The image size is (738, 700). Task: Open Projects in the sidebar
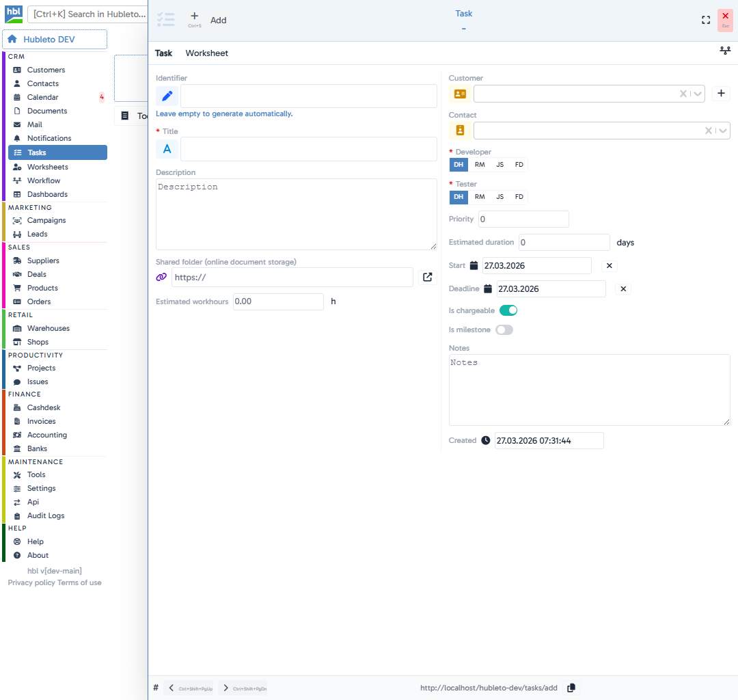tap(41, 368)
